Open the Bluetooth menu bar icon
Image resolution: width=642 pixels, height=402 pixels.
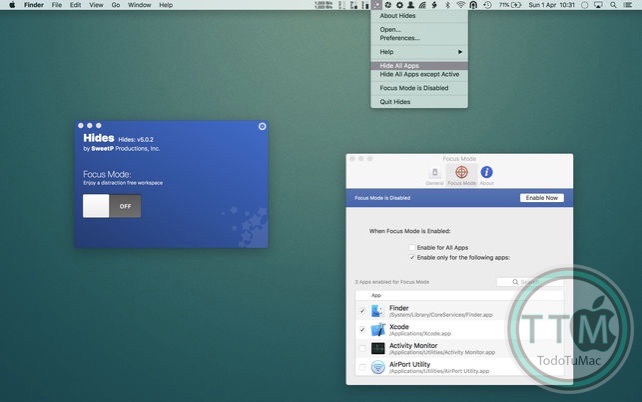447,5
